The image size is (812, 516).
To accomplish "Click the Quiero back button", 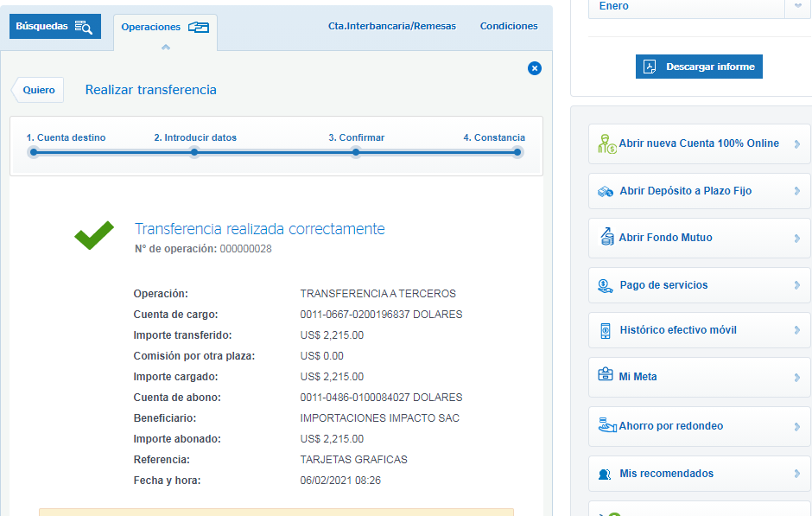I will point(39,90).
